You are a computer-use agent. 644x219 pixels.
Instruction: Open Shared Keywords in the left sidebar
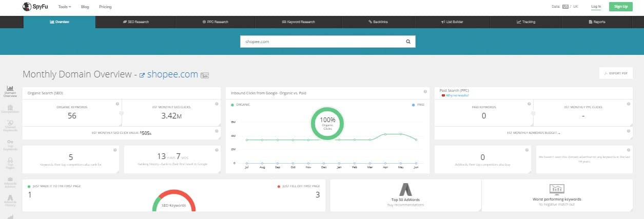point(10,127)
